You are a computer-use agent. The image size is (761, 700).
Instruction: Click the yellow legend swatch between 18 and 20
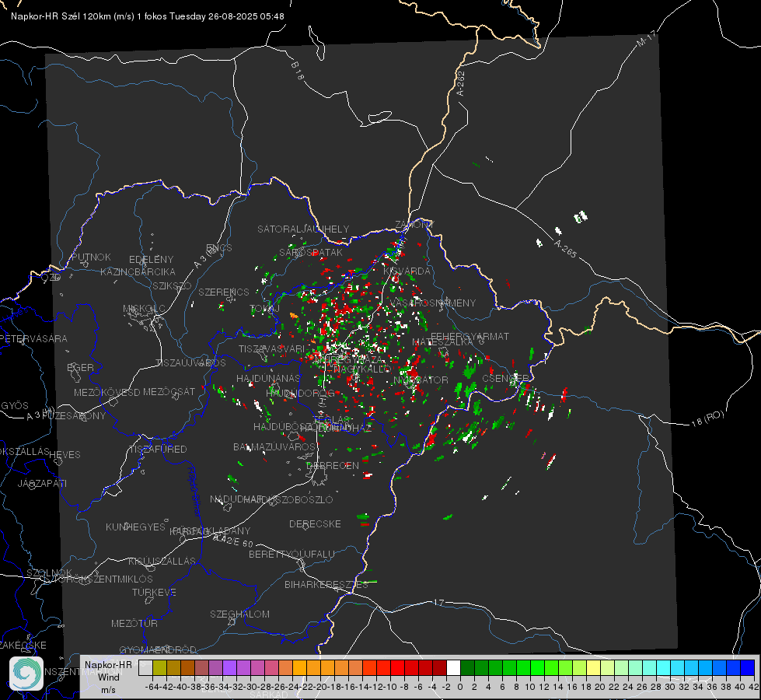point(594,667)
